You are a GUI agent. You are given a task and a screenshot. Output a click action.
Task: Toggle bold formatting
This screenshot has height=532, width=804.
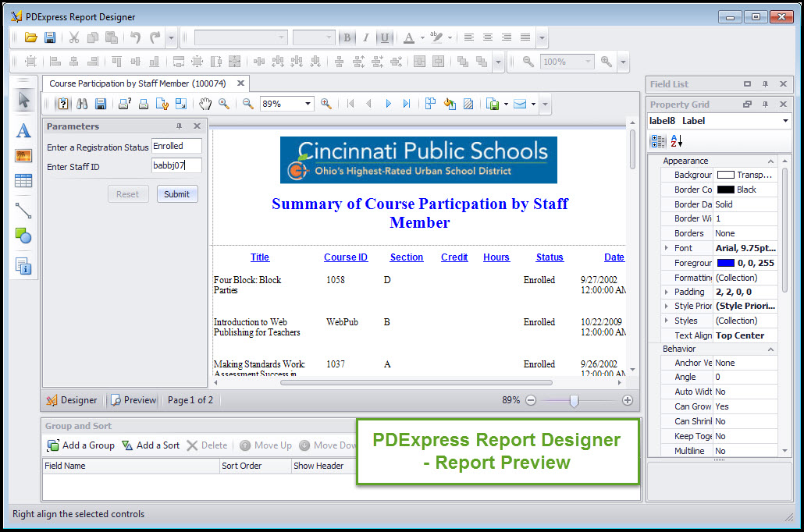[x=347, y=37]
